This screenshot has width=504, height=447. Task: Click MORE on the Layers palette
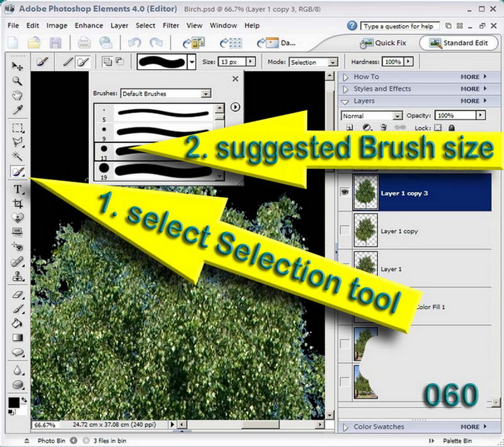pos(473,101)
